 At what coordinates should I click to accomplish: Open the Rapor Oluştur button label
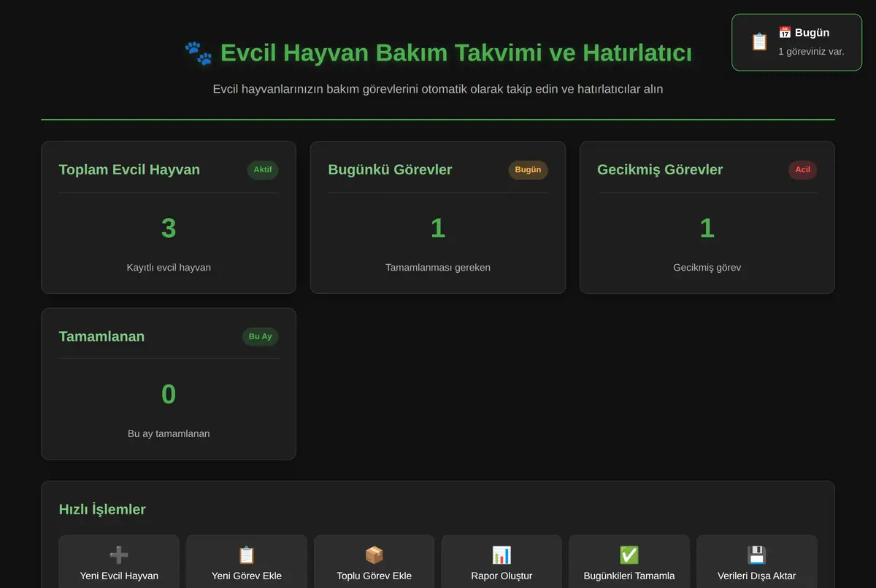point(502,576)
